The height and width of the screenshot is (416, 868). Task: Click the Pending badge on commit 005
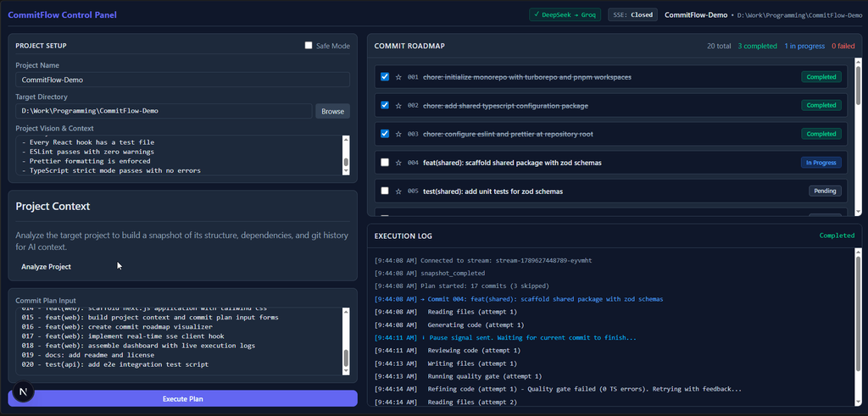click(825, 191)
